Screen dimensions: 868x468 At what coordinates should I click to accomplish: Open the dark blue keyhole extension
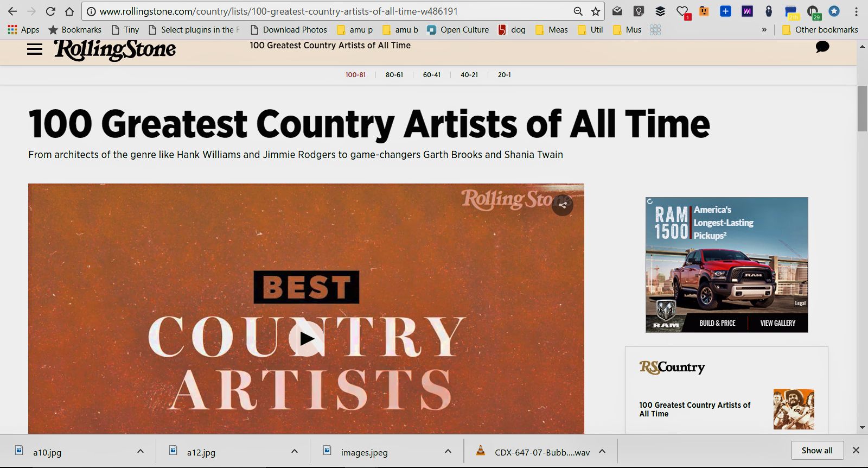pyautogui.click(x=769, y=11)
